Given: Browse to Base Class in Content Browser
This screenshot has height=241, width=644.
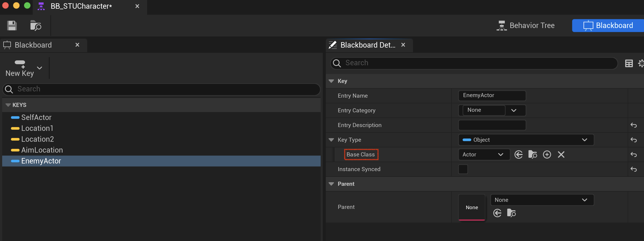Looking at the screenshot, I should (x=533, y=155).
